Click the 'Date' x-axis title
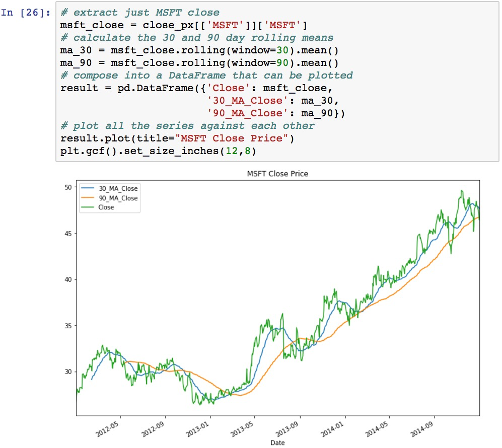This screenshot has height=448, width=502. click(277, 442)
